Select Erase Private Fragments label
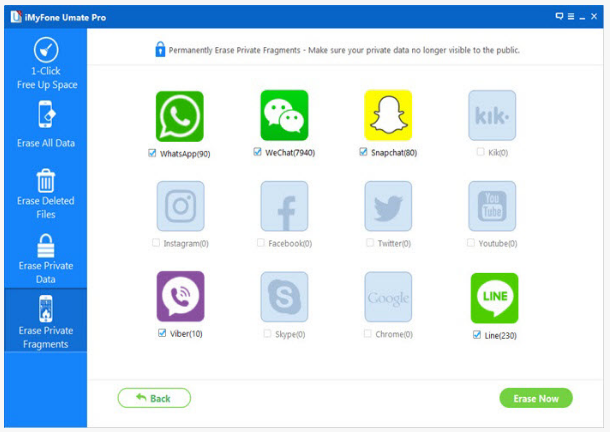 pyautogui.click(x=46, y=337)
